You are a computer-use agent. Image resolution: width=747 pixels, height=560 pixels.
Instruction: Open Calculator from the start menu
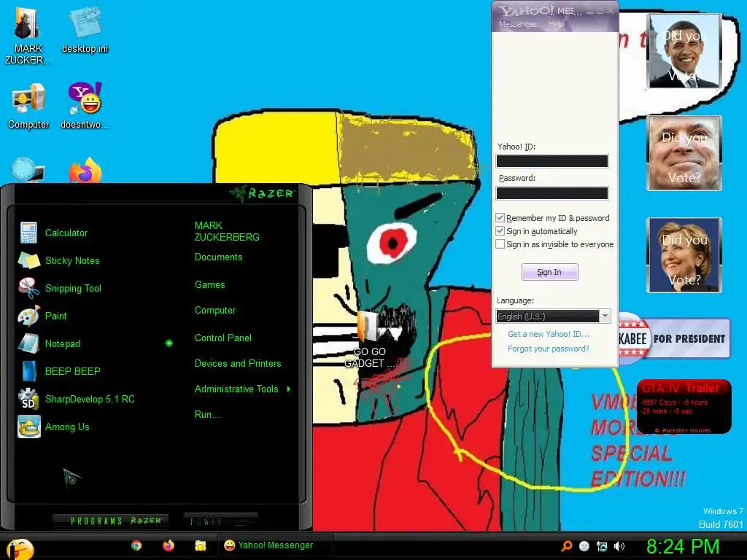point(54,233)
